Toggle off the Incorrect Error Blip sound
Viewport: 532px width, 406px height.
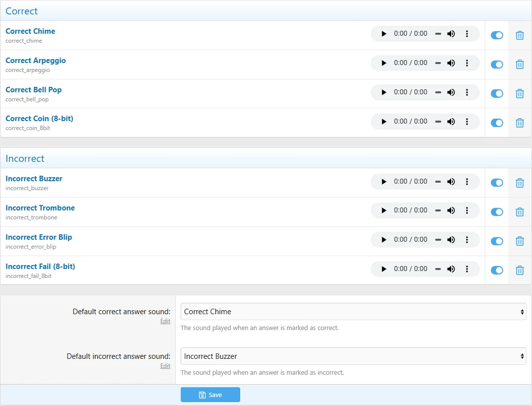(497, 241)
